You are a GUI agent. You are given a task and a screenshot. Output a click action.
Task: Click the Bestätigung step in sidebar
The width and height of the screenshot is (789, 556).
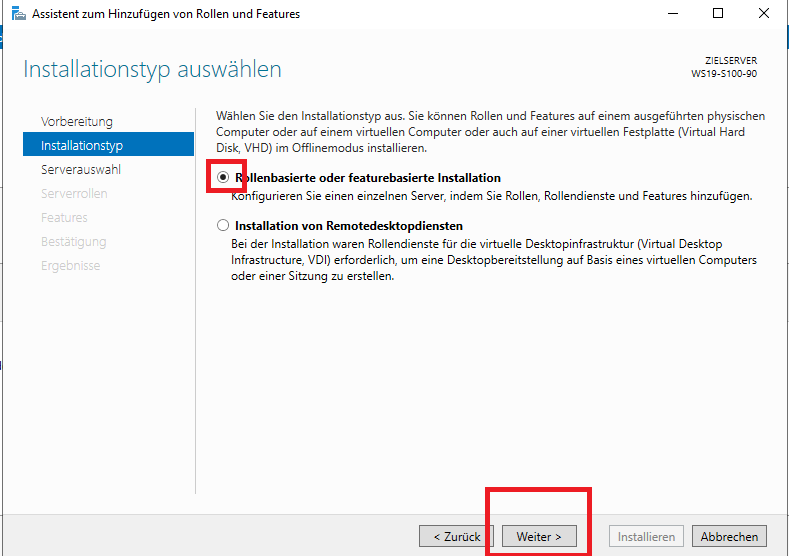73,242
